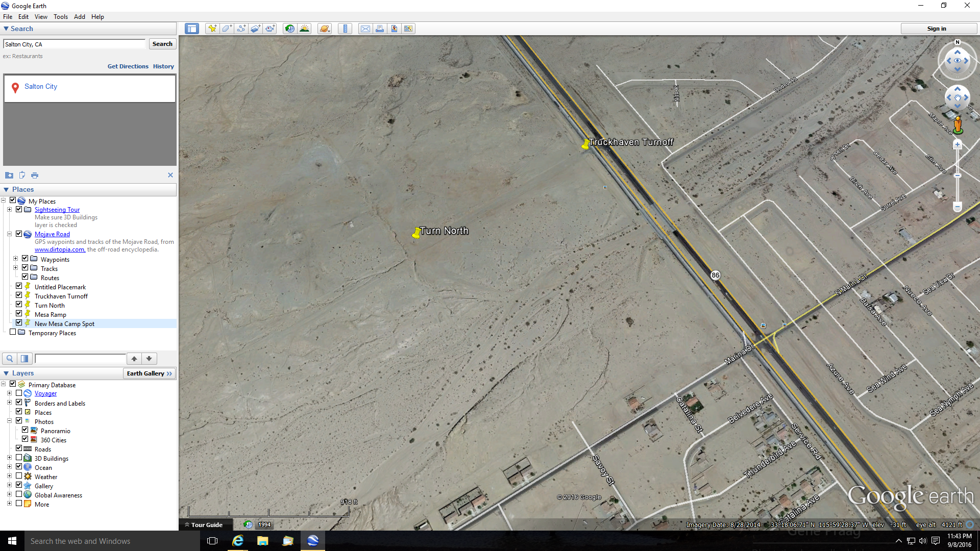Collapse the Layers panel triangle

6,373
